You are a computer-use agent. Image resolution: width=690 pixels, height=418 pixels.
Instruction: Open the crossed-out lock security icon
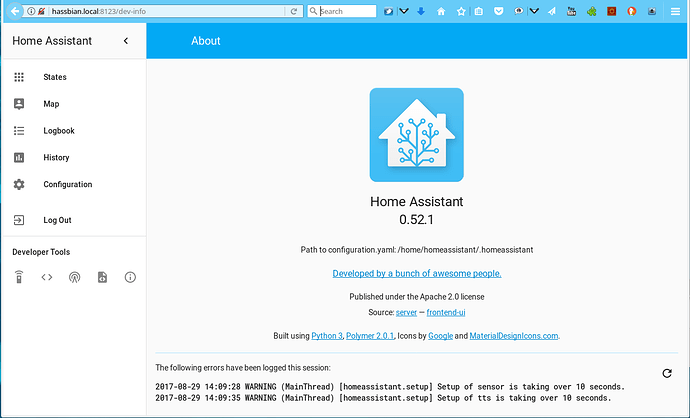pyautogui.click(x=41, y=11)
